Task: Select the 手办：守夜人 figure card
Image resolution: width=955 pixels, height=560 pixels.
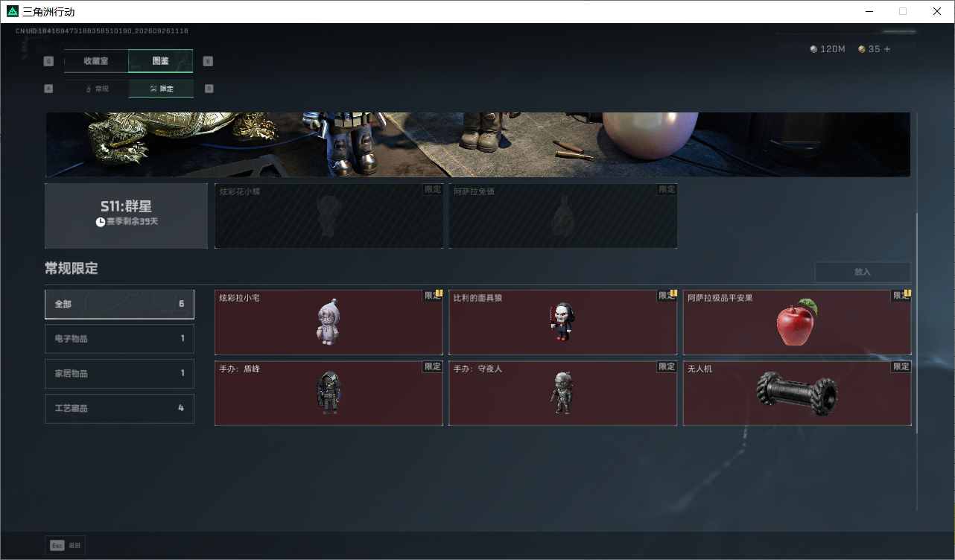Action: (x=563, y=393)
